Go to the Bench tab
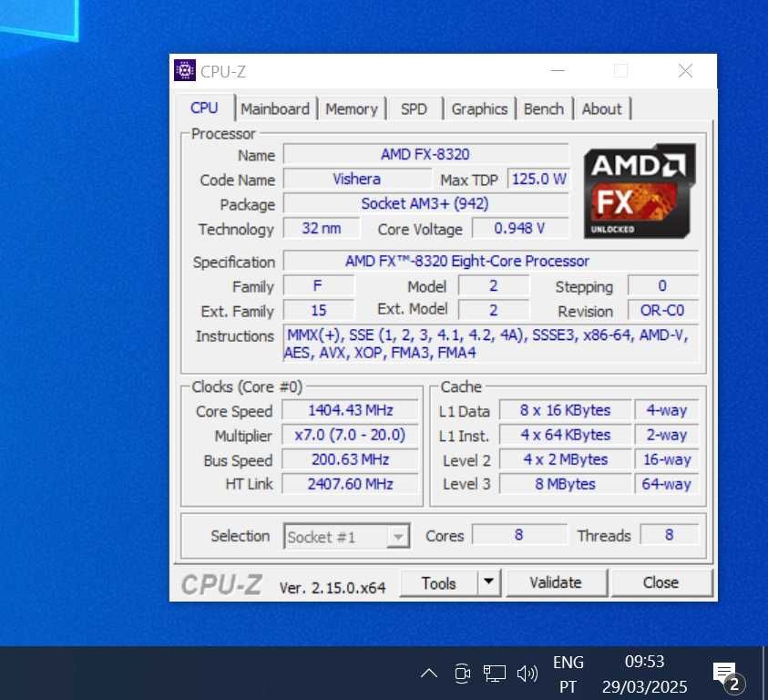 [x=544, y=108]
